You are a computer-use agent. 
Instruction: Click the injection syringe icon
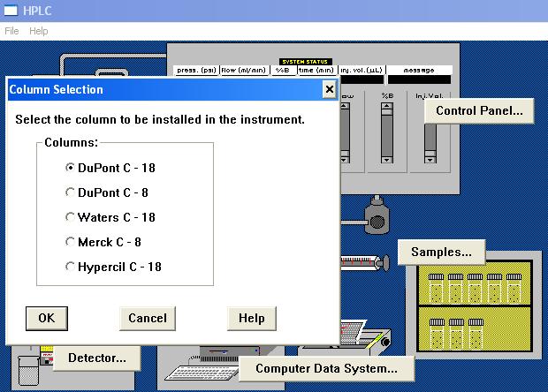point(365,262)
